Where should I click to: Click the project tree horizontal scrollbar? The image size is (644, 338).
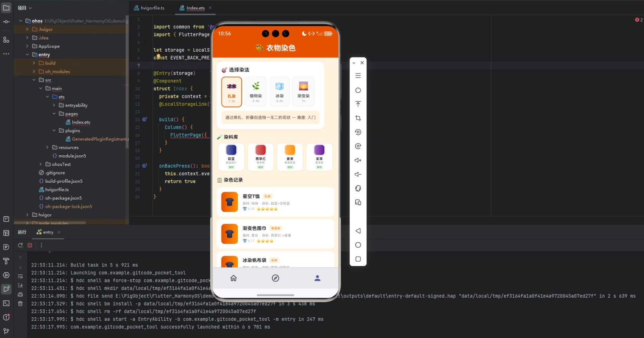point(50,223)
